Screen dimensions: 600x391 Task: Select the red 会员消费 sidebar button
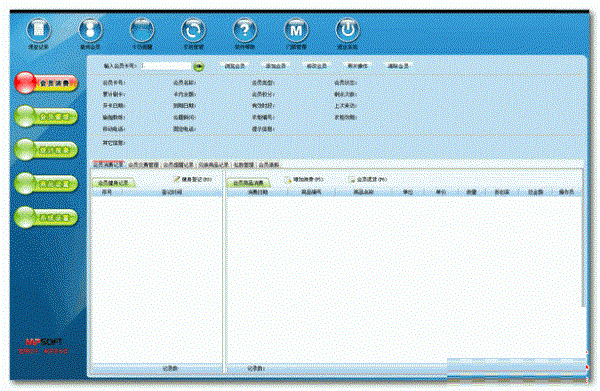46,83
